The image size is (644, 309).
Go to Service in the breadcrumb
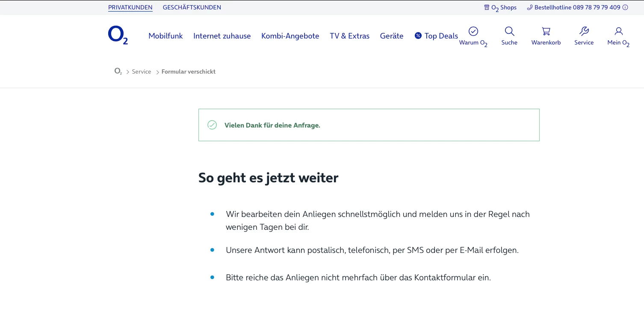[x=142, y=72]
